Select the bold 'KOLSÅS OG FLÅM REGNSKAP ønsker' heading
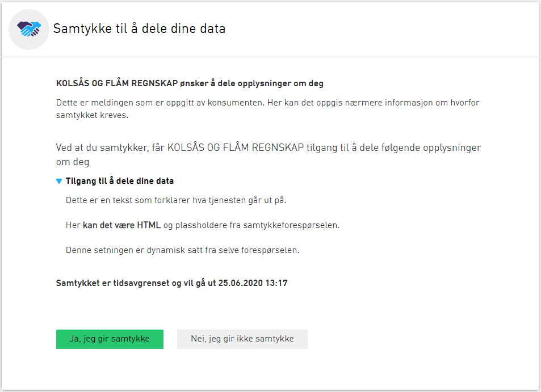The height and width of the screenshot is (392, 541). [x=190, y=83]
